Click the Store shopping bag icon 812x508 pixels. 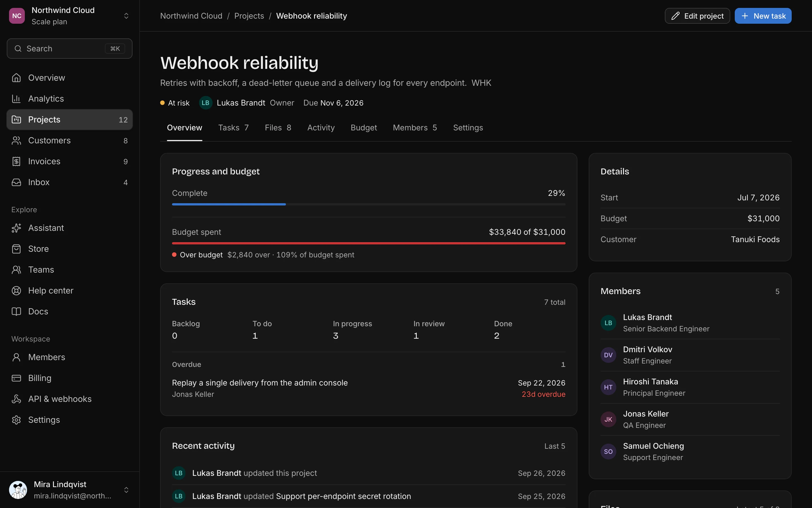pyautogui.click(x=16, y=249)
